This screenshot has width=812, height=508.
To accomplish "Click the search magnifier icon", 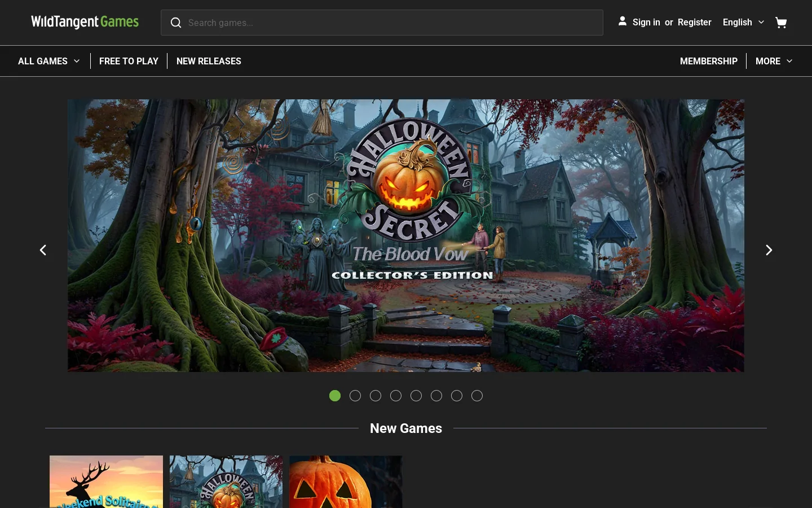I will (176, 23).
